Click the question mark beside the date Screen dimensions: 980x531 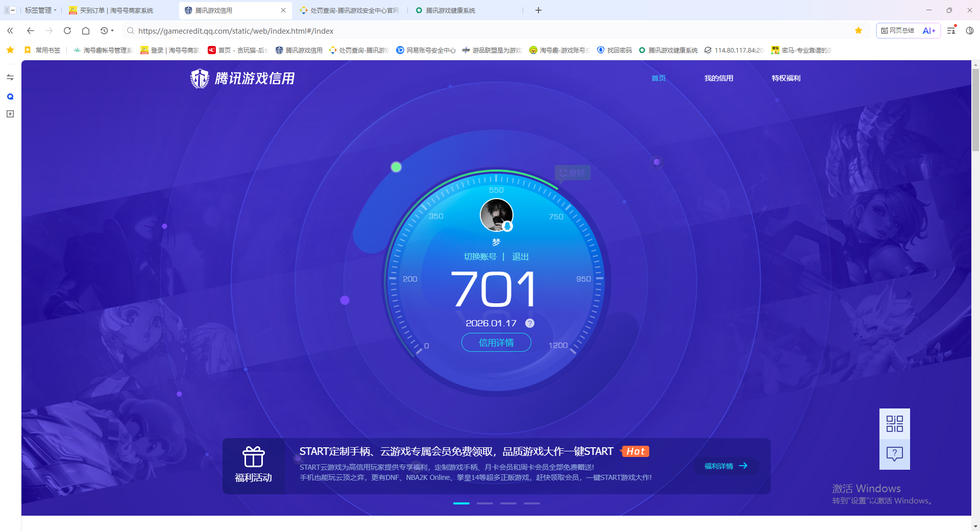pyautogui.click(x=530, y=323)
